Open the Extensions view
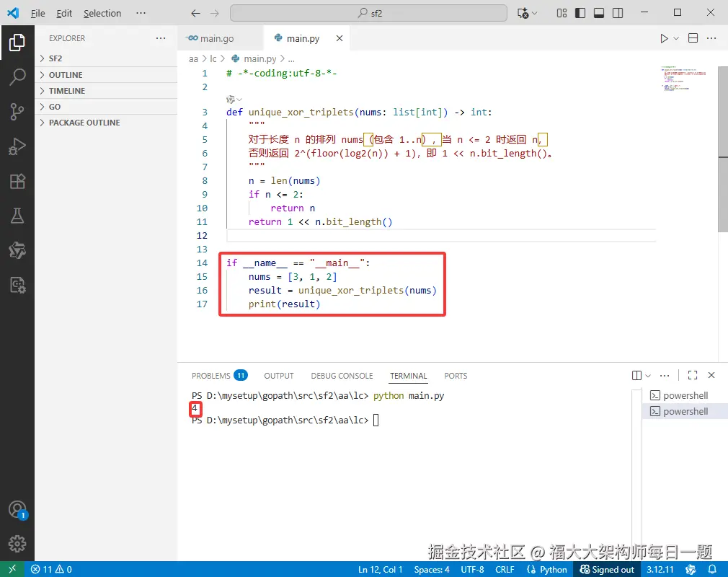This screenshot has height=577, width=728. 17,181
